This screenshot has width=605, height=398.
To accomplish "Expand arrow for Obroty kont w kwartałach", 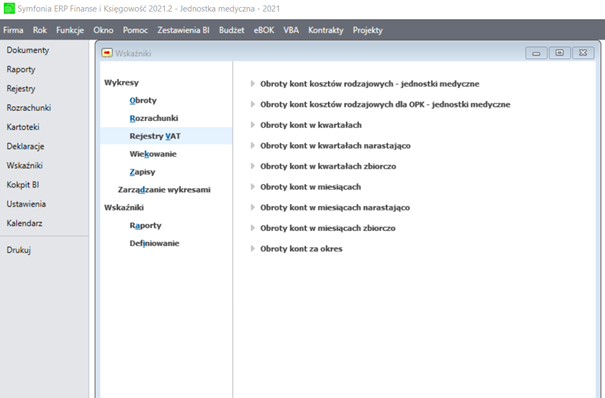I will pyautogui.click(x=253, y=125).
